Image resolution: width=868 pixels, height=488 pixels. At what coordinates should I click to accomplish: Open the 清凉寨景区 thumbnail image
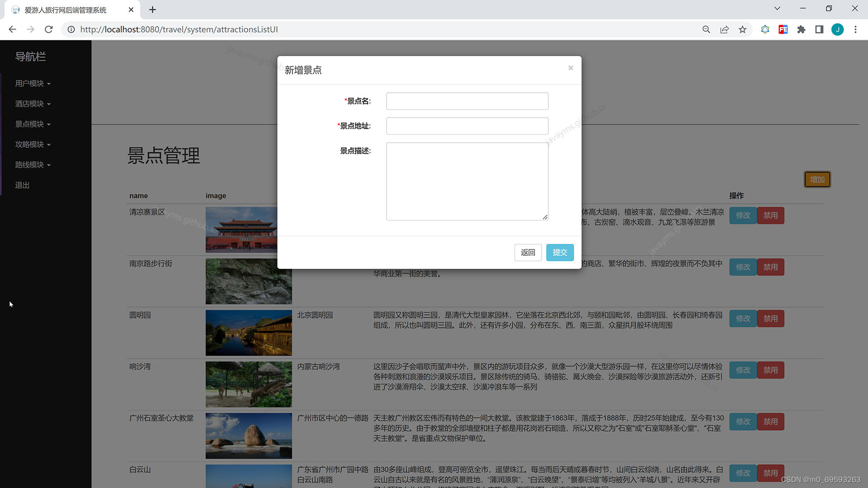coord(241,230)
